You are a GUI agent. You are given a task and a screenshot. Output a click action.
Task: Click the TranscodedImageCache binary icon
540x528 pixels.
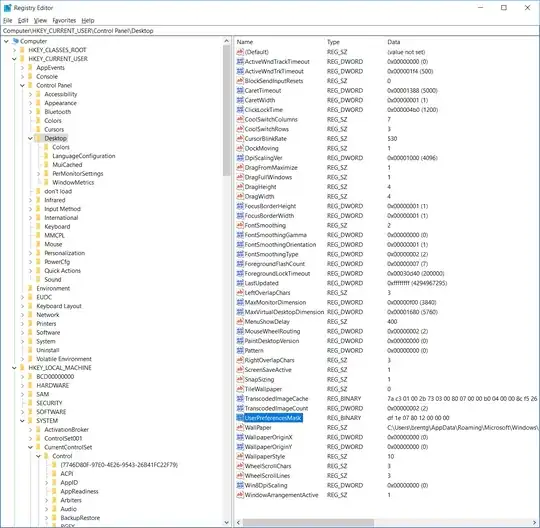pyautogui.click(x=240, y=398)
